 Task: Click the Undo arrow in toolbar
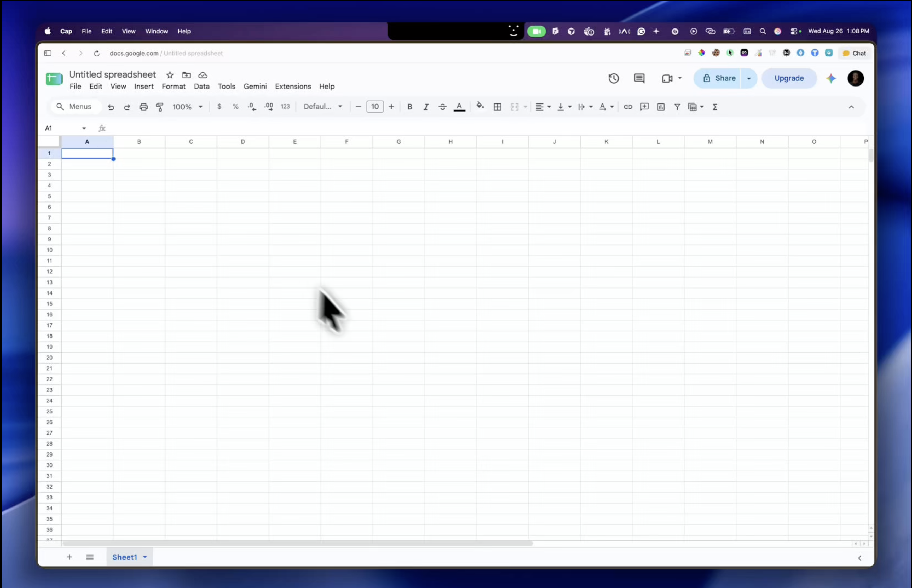111,107
